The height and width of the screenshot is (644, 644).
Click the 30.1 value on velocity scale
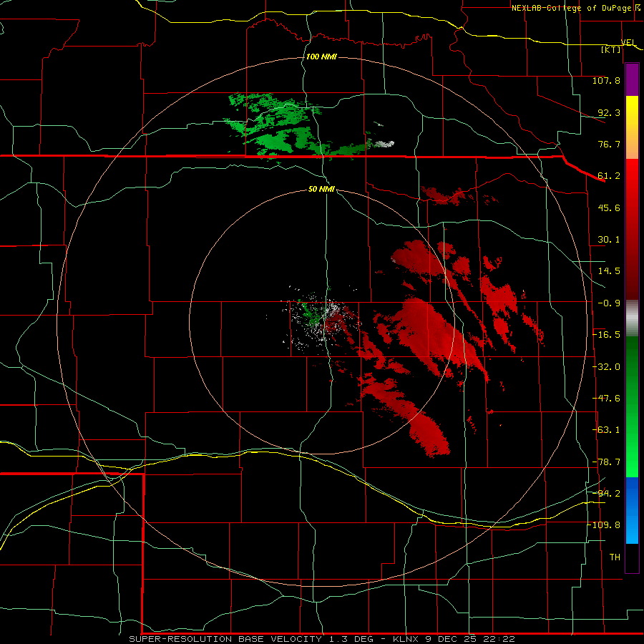(x=609, y=240)
